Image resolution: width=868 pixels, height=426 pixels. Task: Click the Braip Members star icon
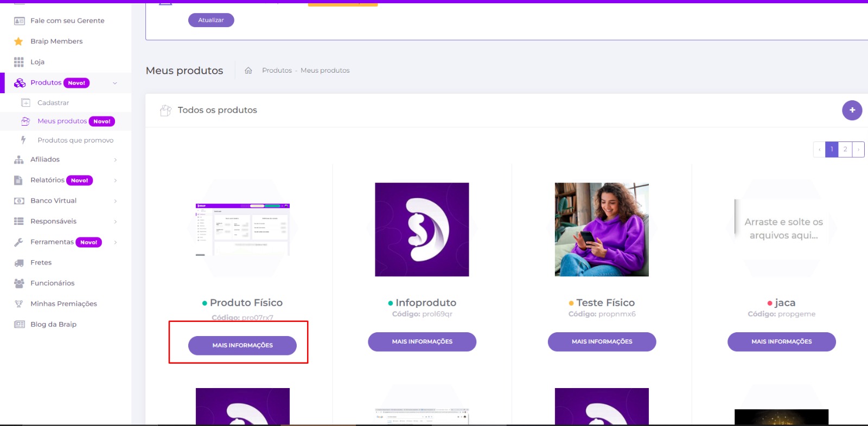[x=18, y=42]
